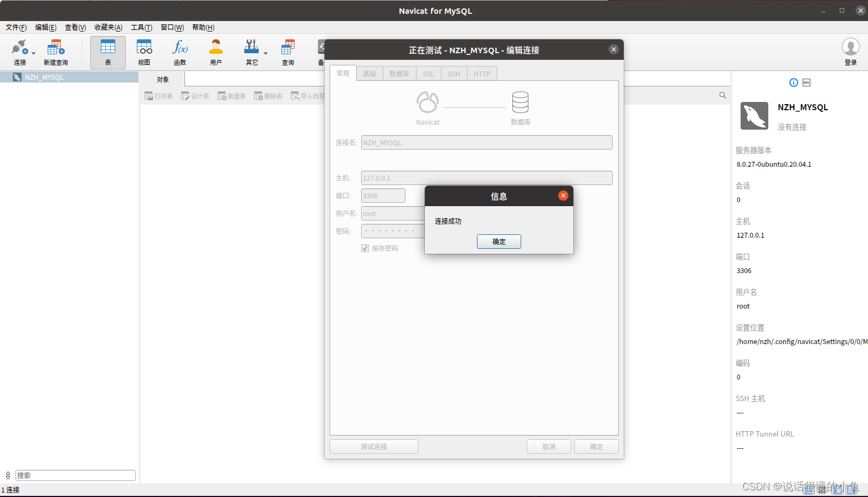Open the 收藏夹(A) menu
This screenshot has height=497, width=868.
click(x=109, y=27)
